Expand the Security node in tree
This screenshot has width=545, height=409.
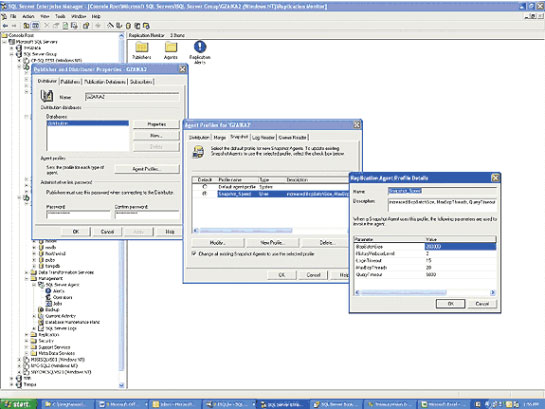click(x=26, y=341)
